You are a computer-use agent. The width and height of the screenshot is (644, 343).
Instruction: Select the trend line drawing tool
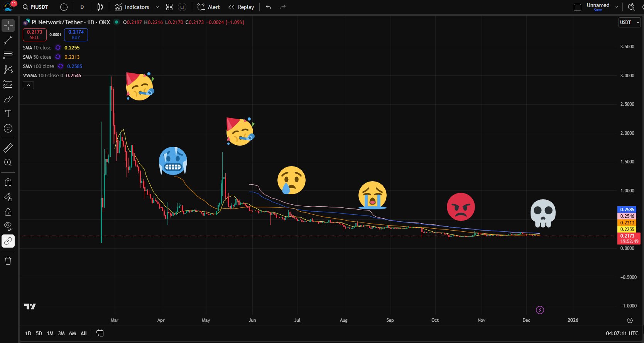tap(8, 40)
